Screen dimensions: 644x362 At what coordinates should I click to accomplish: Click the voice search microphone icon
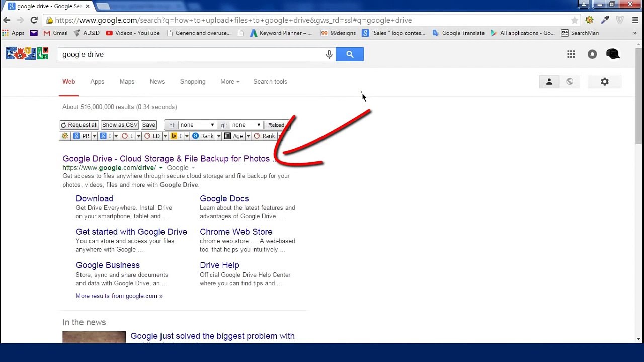point(329,54)
